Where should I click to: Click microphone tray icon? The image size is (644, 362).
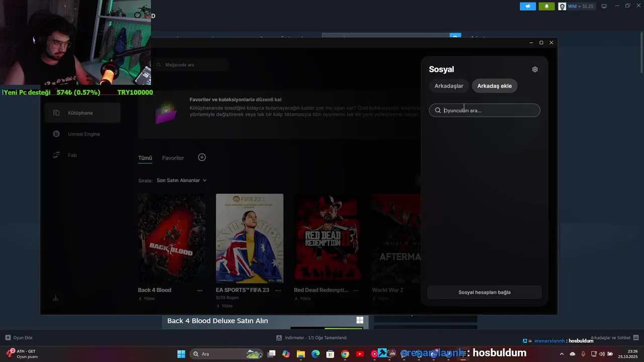coord(583,354)
